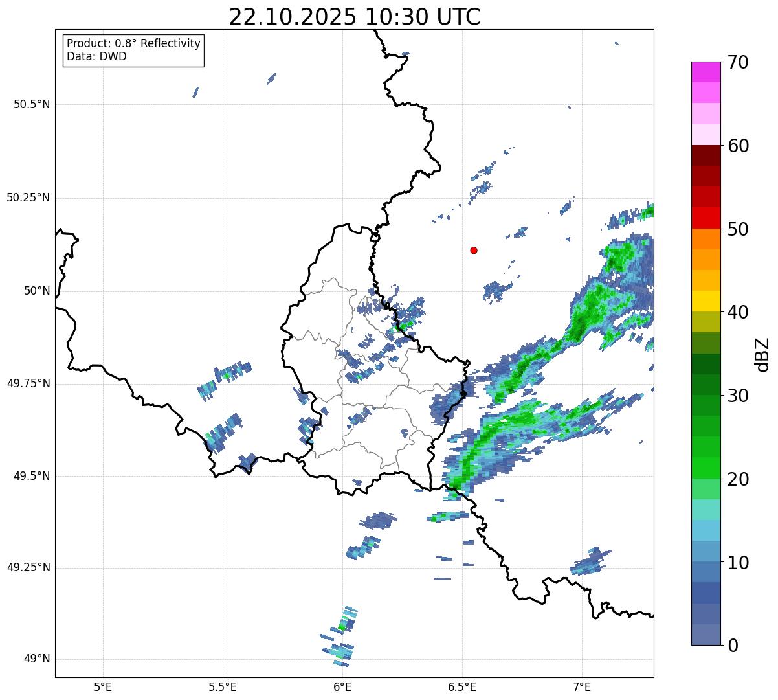Click the '49°N' latitude label
The width and height of the screenshot is (778, 700).
pyautogui.click(x=37, y=659)
